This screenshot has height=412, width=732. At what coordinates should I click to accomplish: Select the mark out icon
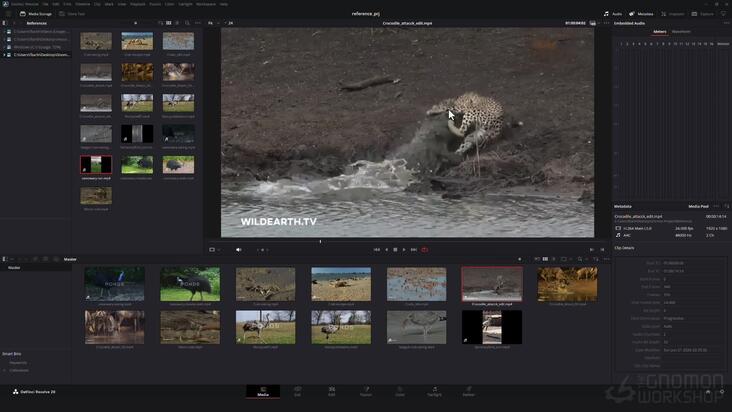point(602,250)
